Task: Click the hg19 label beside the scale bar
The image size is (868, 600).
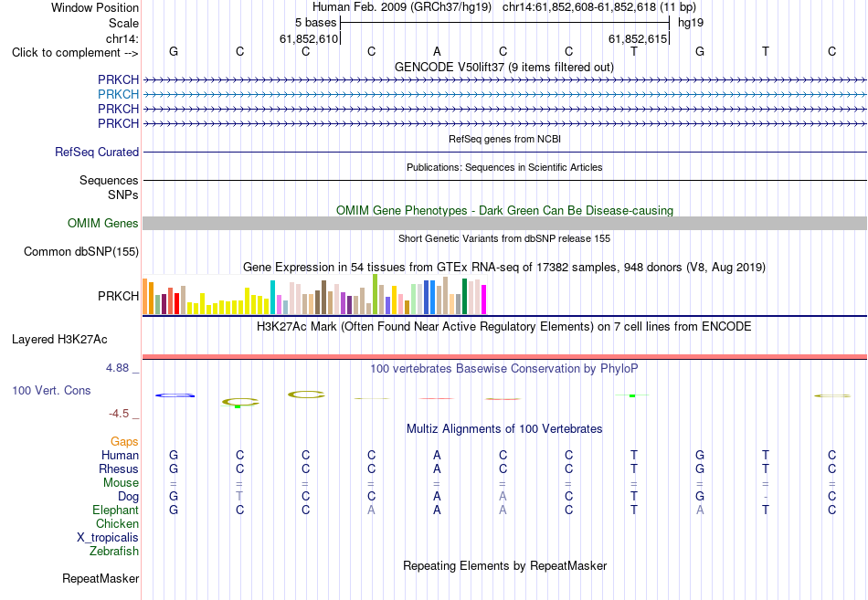Action: 691,23
